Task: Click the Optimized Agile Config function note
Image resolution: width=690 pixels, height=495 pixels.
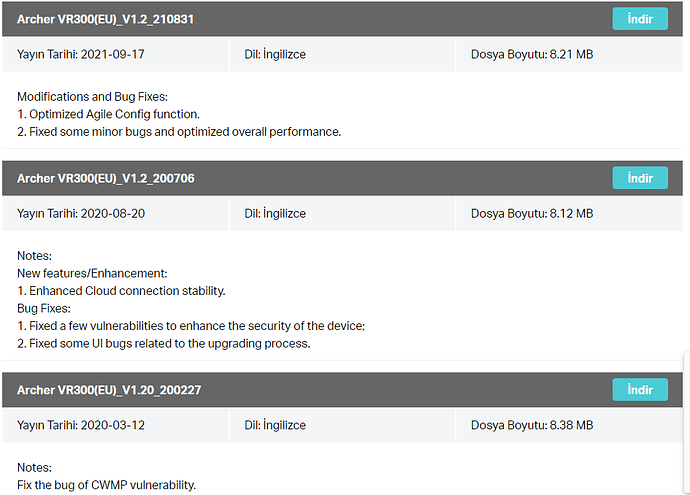Action: click(108, 114)
